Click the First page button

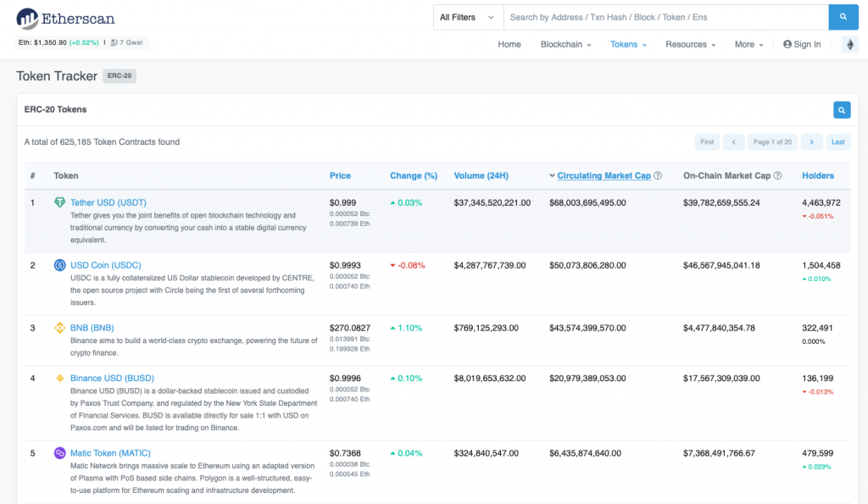[x=707, y=142]
